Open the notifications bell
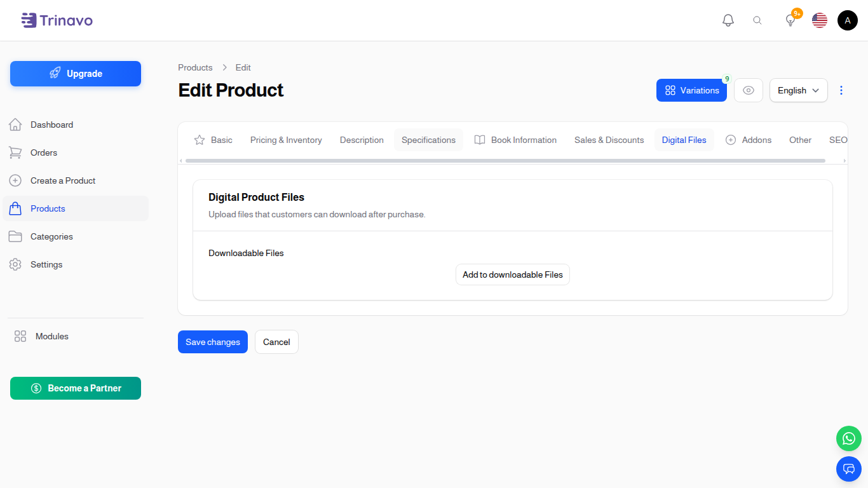This screenshot has height=488, width=868. [x=728, y=20]
